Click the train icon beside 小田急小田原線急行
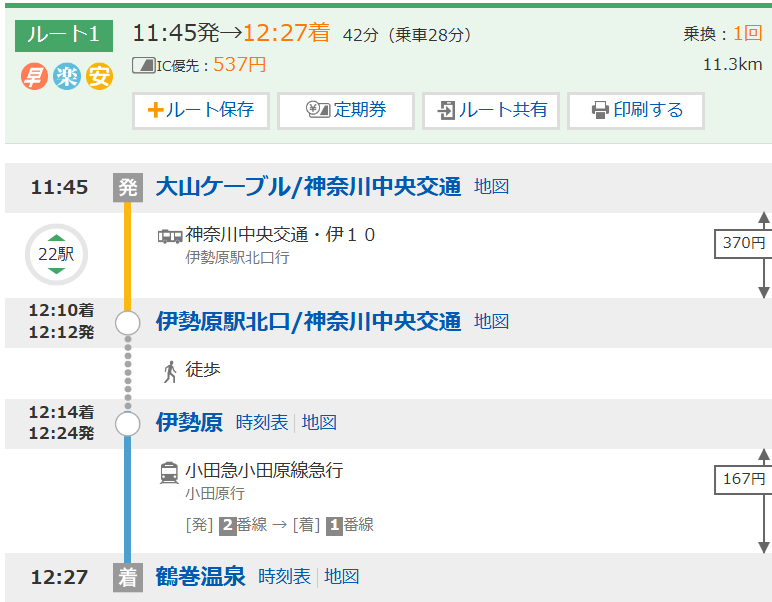The image size is (772, 602). click(170, 472)
